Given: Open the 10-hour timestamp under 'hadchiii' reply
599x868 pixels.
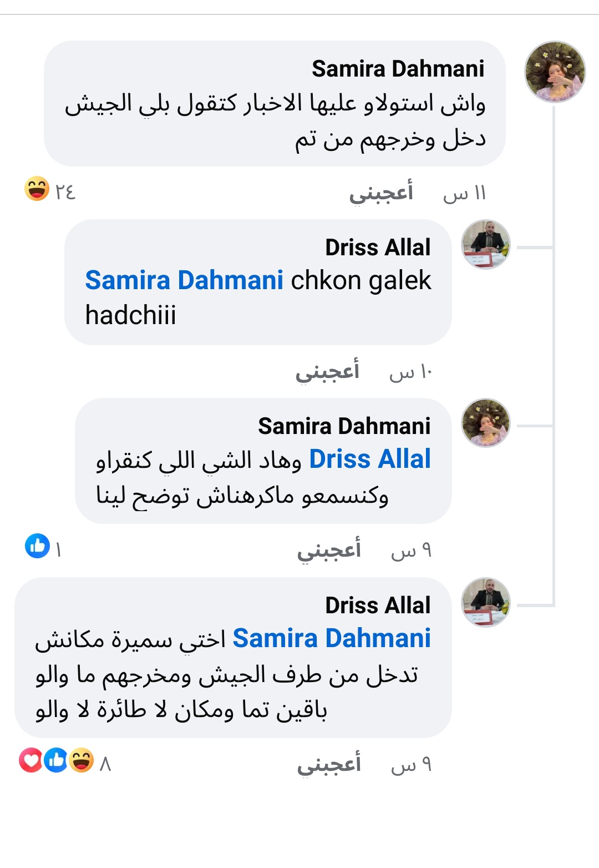Looking at the screenshot, I should click(x=410, y=372).
